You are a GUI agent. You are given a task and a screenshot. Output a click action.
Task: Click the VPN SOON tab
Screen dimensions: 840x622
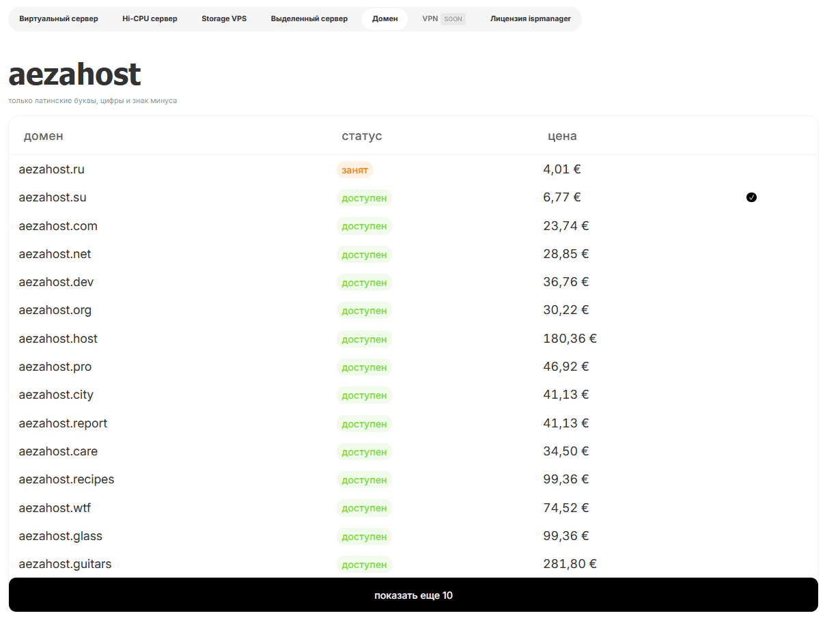pos(443,19)
